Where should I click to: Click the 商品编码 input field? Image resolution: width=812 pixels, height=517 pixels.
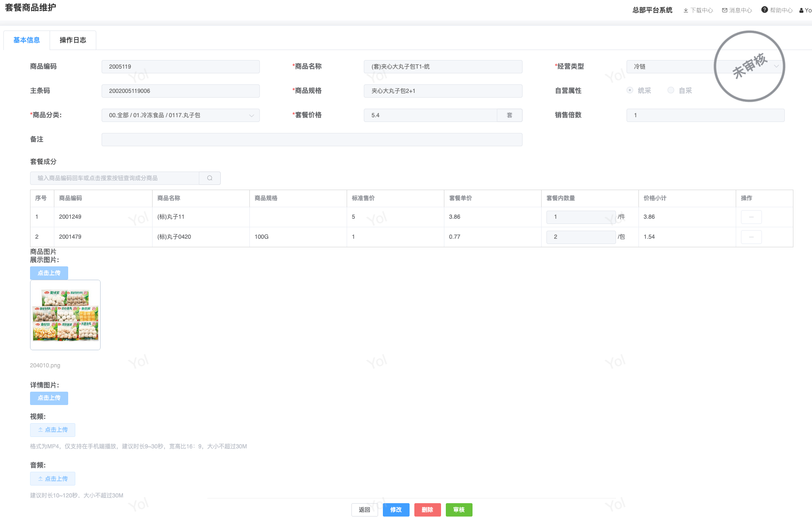pyautogui.click(x=181, y=67)
